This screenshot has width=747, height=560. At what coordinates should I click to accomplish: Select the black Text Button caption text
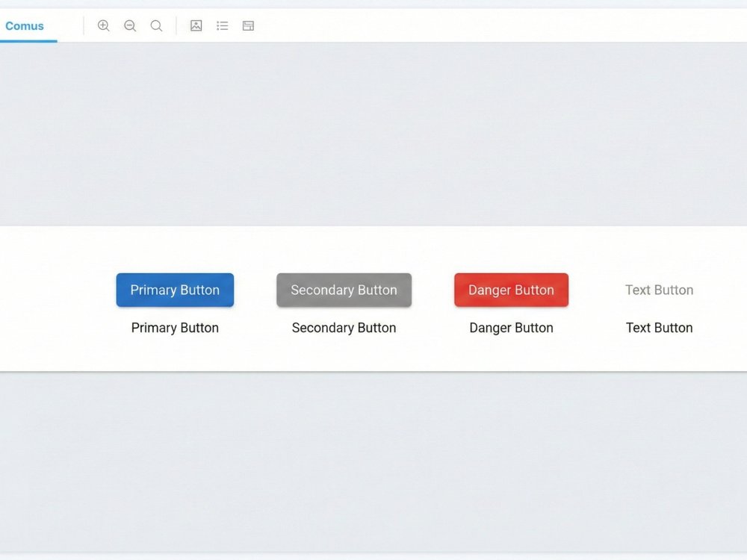point(660,328)
